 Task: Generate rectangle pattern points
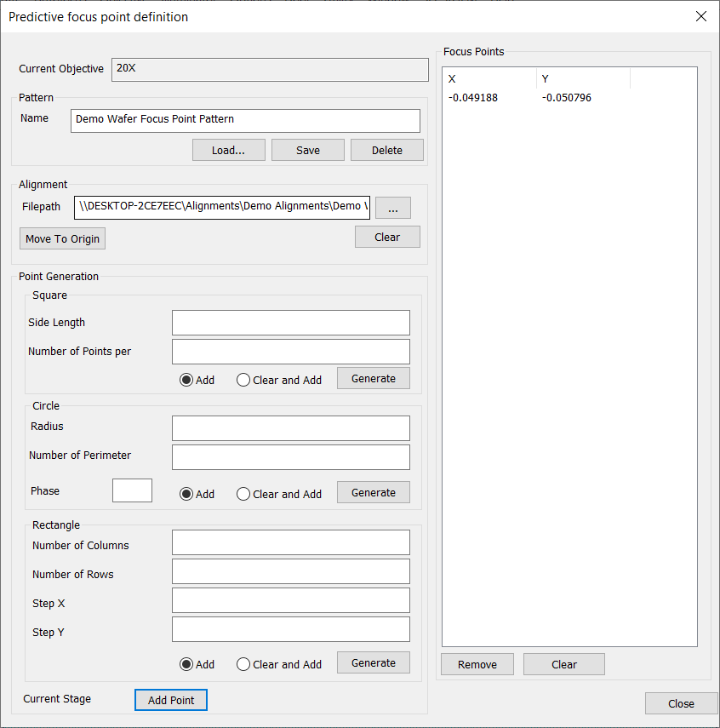pos(374,662)
